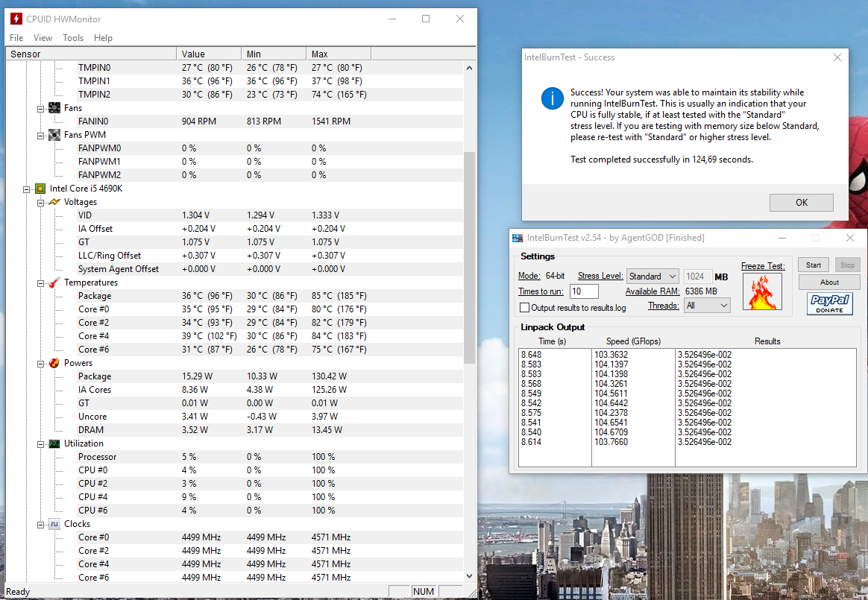Click the 8.614 time value in Linpack Output
Screen dimensions: 868x600
(x=531, y=442)
